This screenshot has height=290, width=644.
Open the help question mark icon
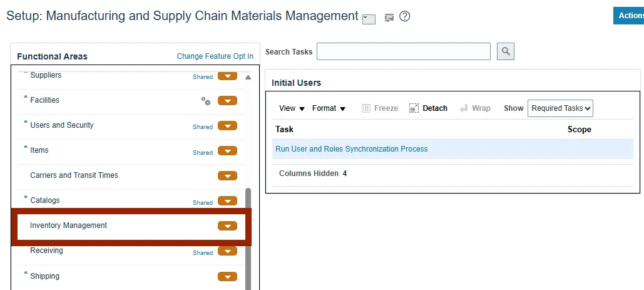click(x=404, y=17)
